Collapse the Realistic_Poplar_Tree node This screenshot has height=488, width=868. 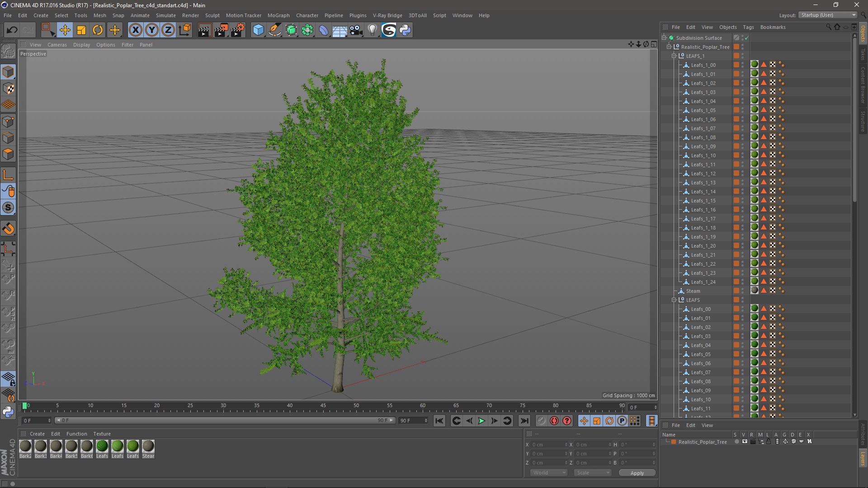[x=669, y=47]
